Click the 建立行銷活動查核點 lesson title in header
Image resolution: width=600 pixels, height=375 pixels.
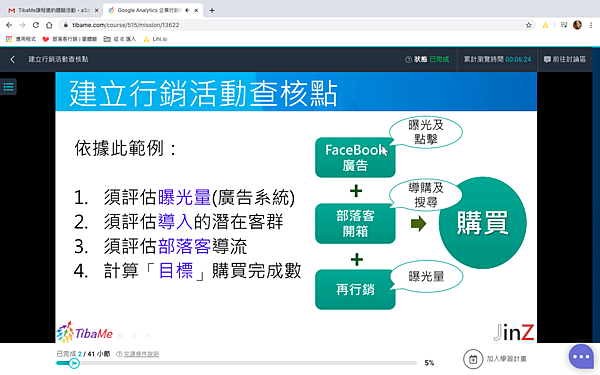(x=58, y=59)
